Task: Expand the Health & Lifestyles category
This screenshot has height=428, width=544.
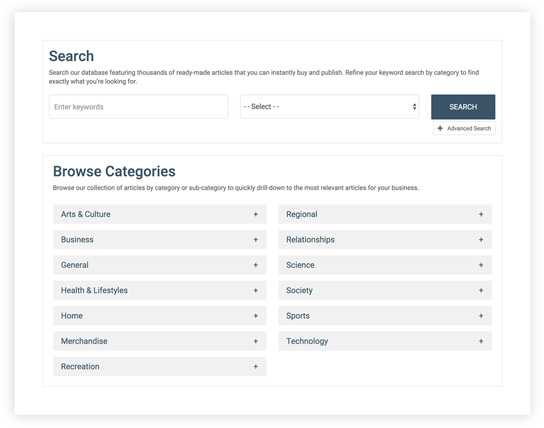Action: (x=160, y=290)
